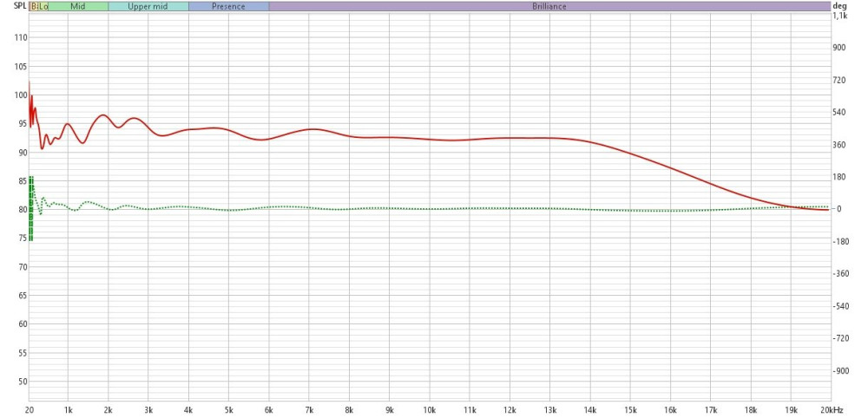Screen dimensions: 868x418
Task: Select the 10k frequency axis tick
Action: click(x=429, y=409)
